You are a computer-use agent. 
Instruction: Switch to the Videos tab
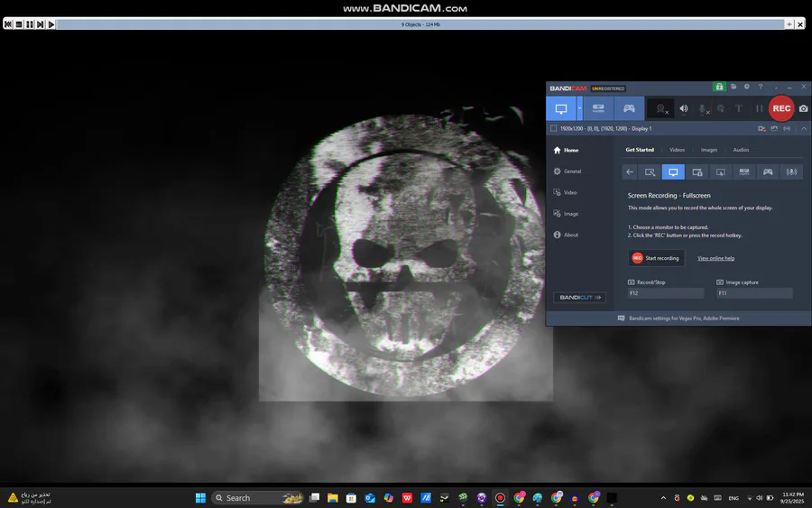677,150
